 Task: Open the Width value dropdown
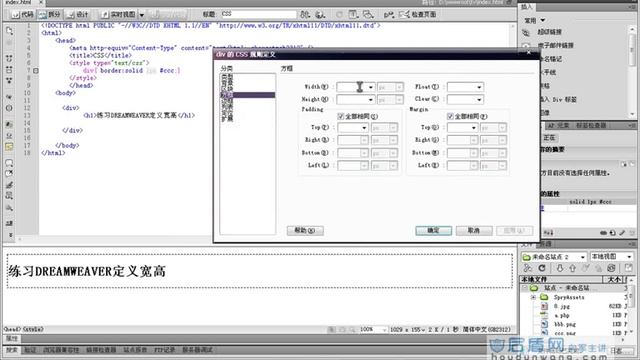click(x=370, y=87)
